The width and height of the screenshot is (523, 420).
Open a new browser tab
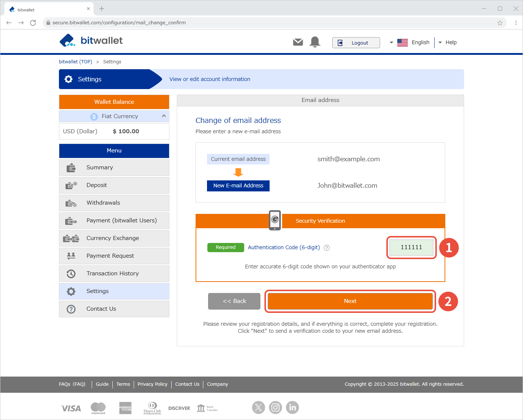coord(102,8)
